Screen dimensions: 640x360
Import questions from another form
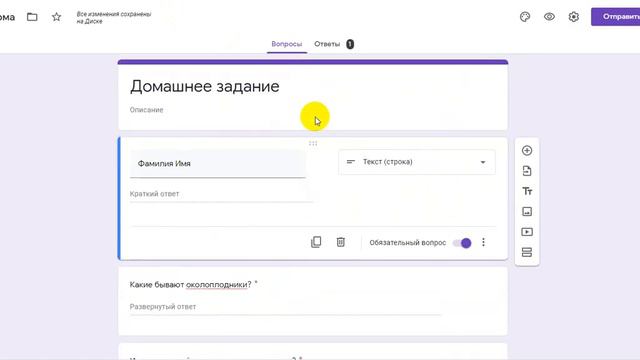tap(527, 171)
